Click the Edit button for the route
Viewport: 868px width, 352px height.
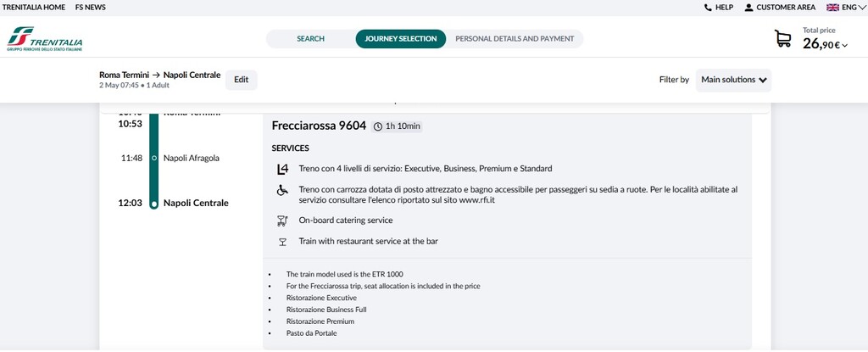[x=242, y=80]
